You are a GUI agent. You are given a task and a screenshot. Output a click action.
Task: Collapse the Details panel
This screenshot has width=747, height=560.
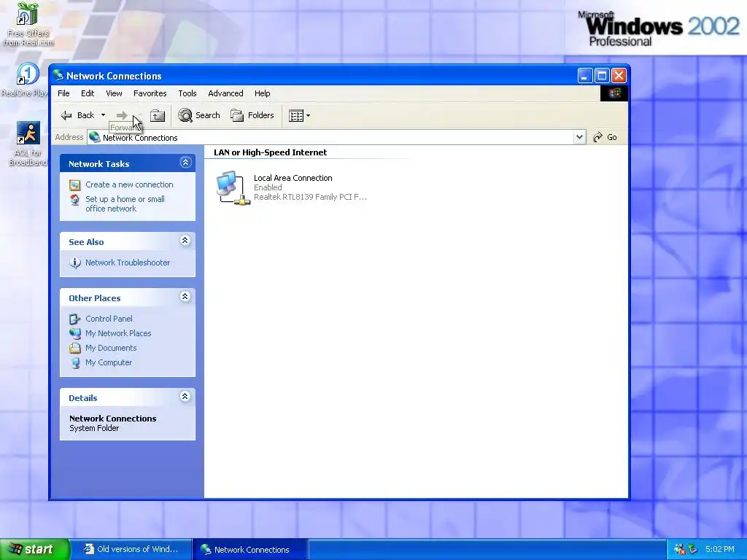coord(185,397)
